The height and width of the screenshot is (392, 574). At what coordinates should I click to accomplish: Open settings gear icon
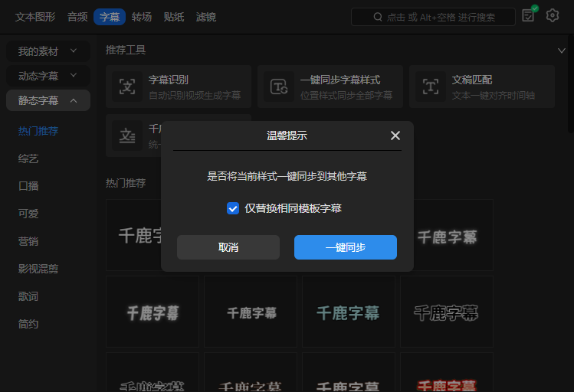coord(553,15)
